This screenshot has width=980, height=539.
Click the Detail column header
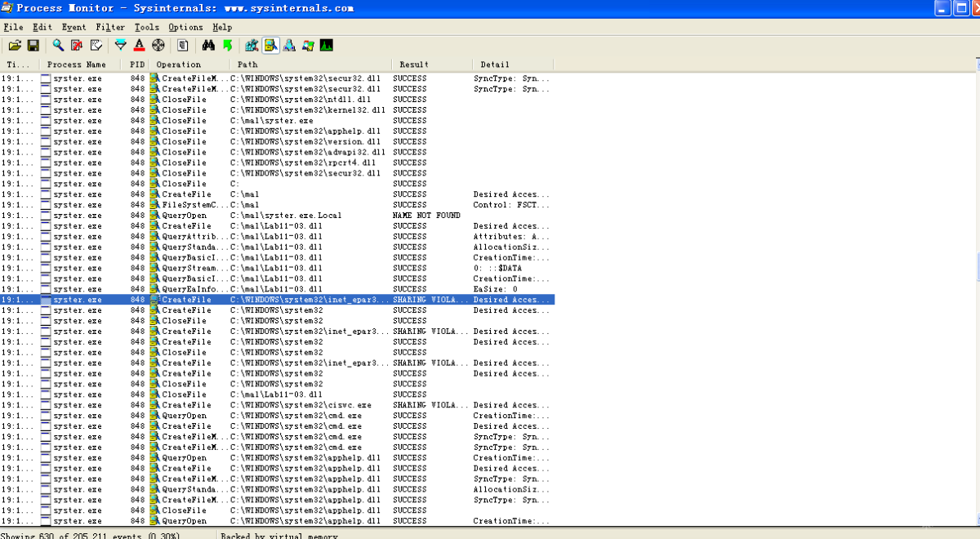(513, 65)
